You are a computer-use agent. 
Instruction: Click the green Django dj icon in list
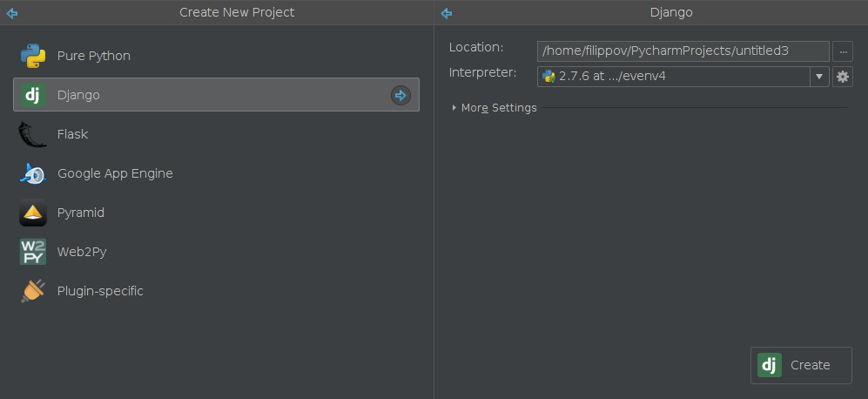[x=33, y=95]
